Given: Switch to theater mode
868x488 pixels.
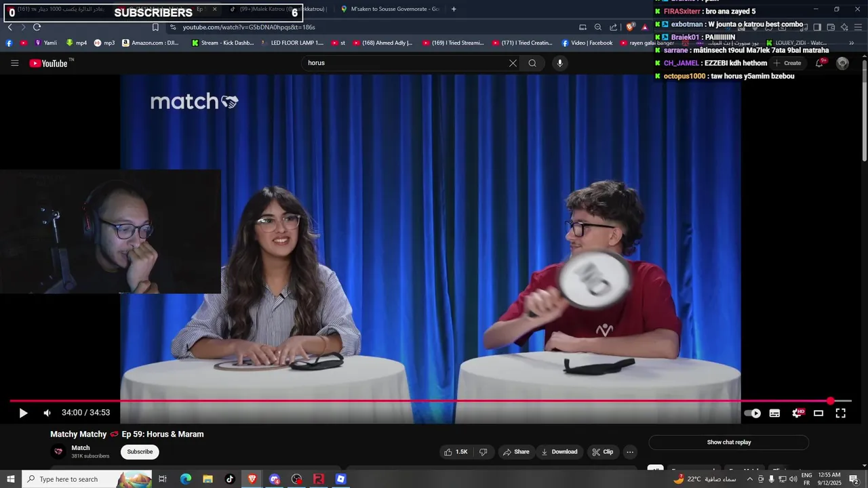Looking at the screenshot, I should pyautogui.click(x=818, y=413).
